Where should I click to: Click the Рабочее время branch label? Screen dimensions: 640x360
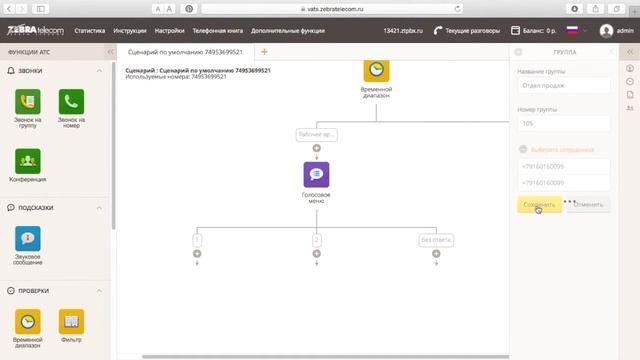pos(316,134)
